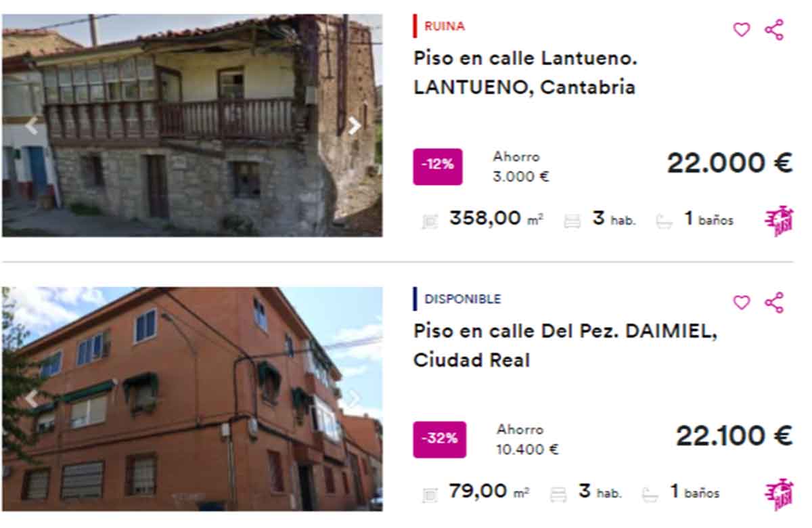812x528 pixels.
Task: Open listing Piso en calle Lantueno
Action: (525, 72)
